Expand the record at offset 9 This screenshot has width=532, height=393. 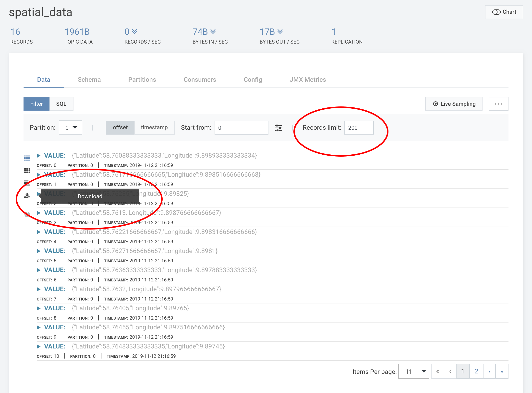pos(39,327)
